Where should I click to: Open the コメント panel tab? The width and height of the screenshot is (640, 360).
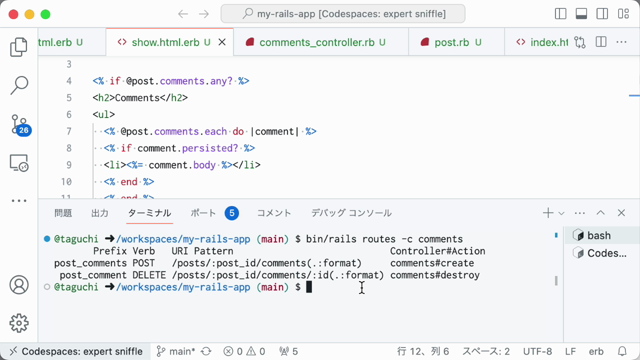click(274, 213)
